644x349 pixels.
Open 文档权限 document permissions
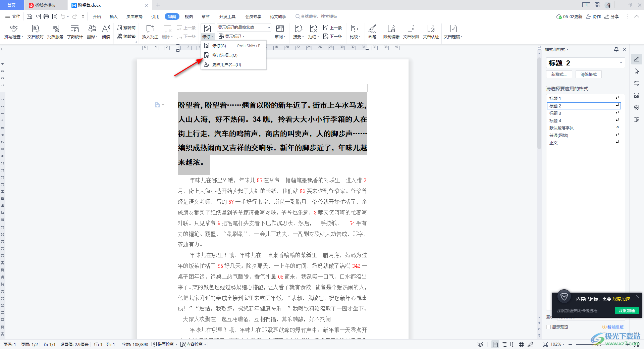(411, 32)
